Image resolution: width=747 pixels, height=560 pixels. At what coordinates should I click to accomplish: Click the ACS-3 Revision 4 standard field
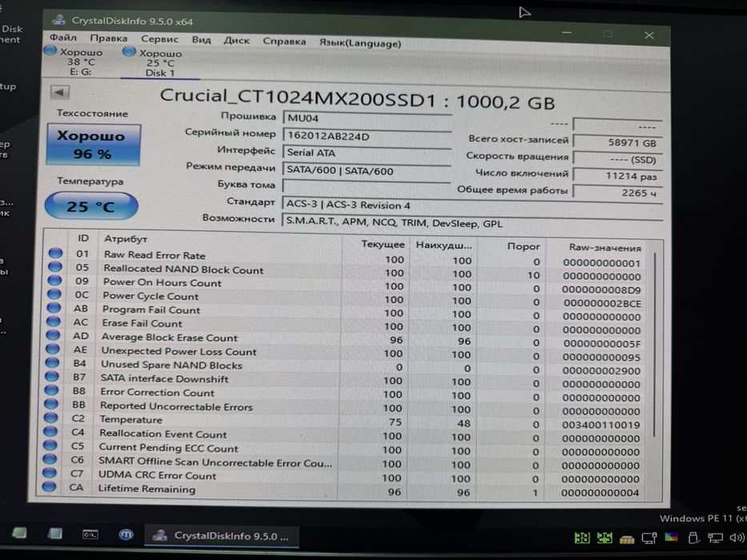tap(472, 206)
